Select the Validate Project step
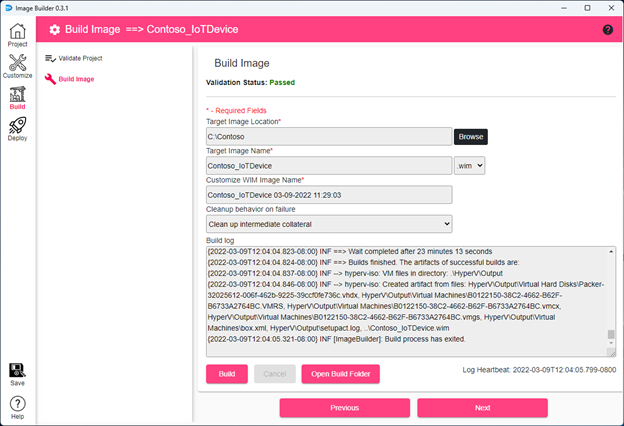 (x=74, y=59)
